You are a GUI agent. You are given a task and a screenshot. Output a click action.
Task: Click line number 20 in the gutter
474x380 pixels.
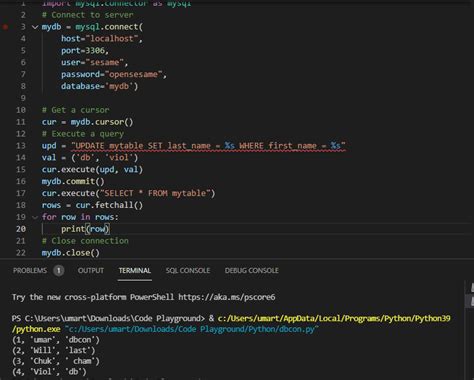pyautogui.click(x=21, y=229)
